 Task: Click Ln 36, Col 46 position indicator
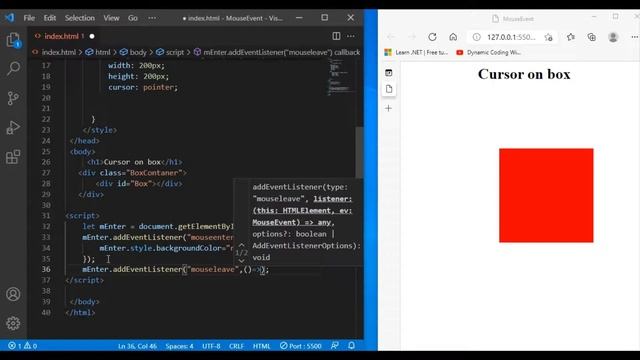click(138, 346)
